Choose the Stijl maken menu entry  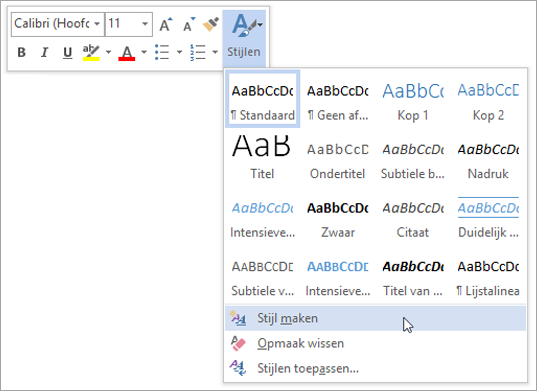[x=375, y=318]
